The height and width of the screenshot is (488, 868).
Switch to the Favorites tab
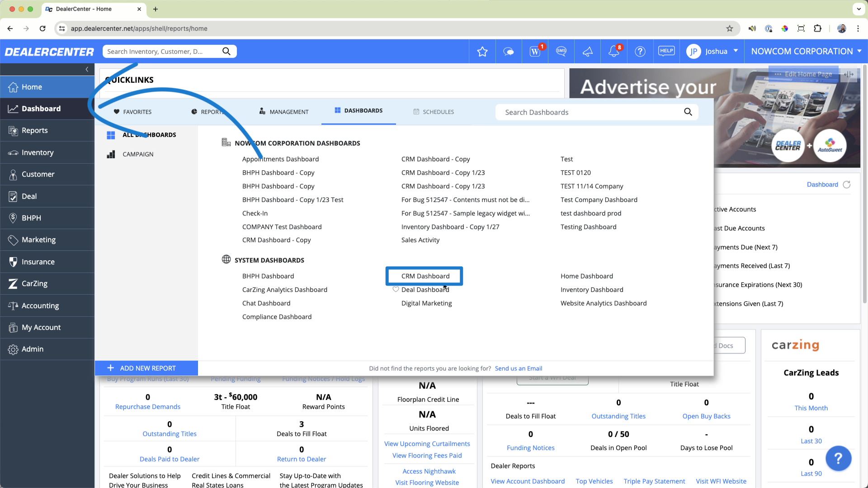point(132,112)
